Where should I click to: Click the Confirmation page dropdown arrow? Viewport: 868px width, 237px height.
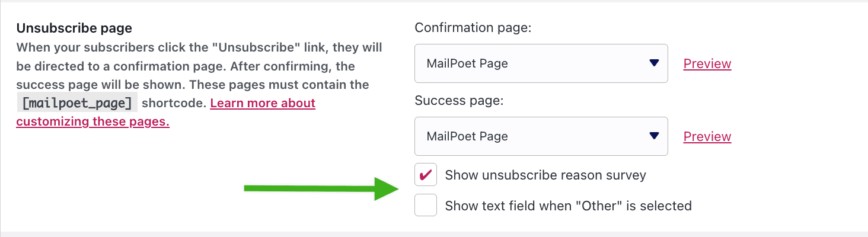pos(654,63)
